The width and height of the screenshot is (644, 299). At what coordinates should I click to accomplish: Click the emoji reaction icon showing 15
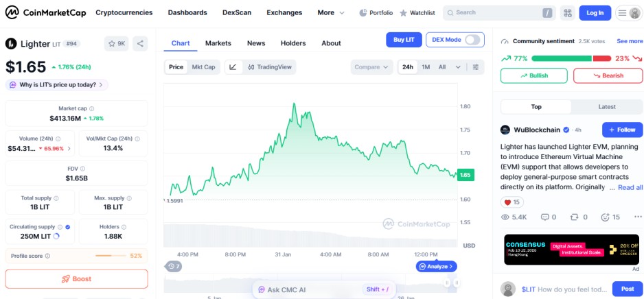[610, 217]
